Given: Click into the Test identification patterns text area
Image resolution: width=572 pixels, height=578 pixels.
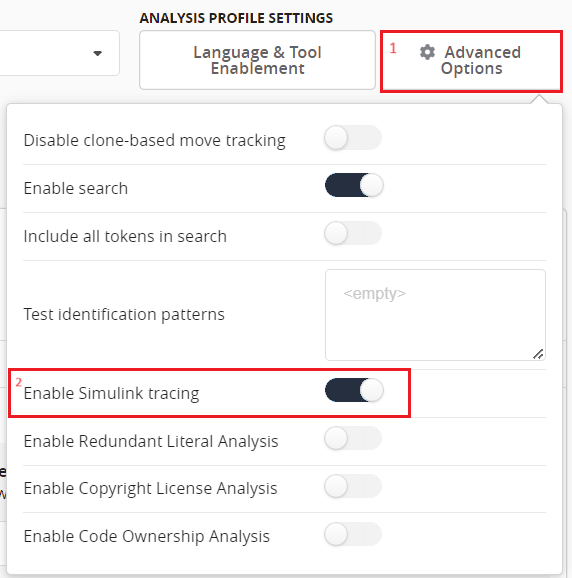Looking at the screenshot, I should tap(435, 315).
